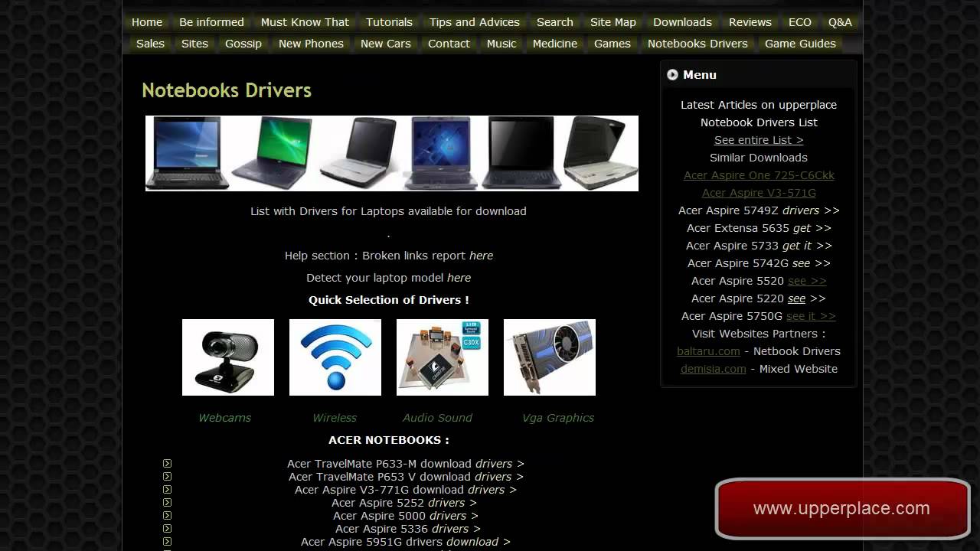
Task: Click bullet icon beside Acer Aspire 5951G
Action: pyautogui.click(x=167, y=541)
